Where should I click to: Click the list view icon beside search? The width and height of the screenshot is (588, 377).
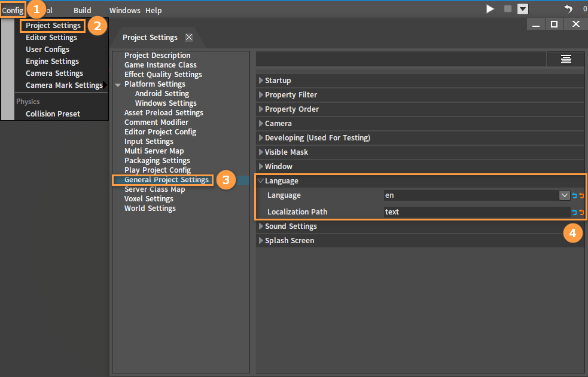[x=566, y=59]
